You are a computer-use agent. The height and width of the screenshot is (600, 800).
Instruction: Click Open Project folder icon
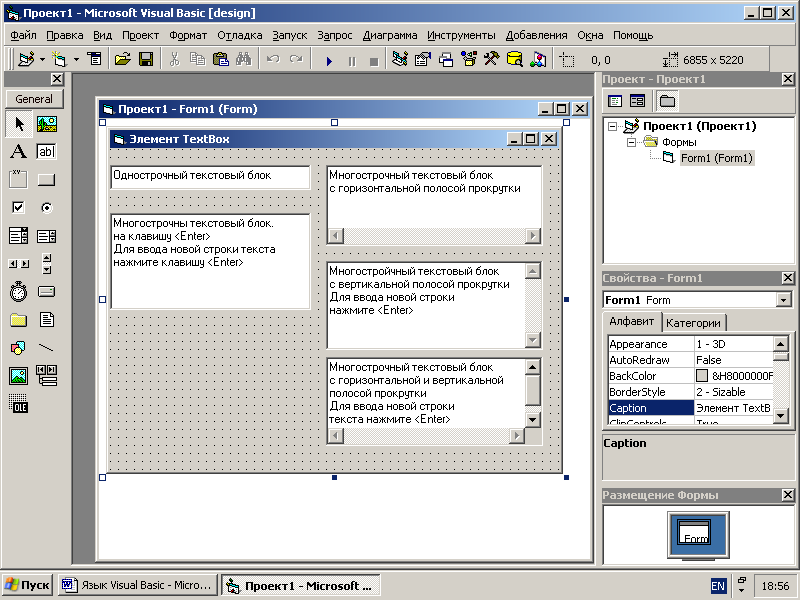tap(122, 60)
